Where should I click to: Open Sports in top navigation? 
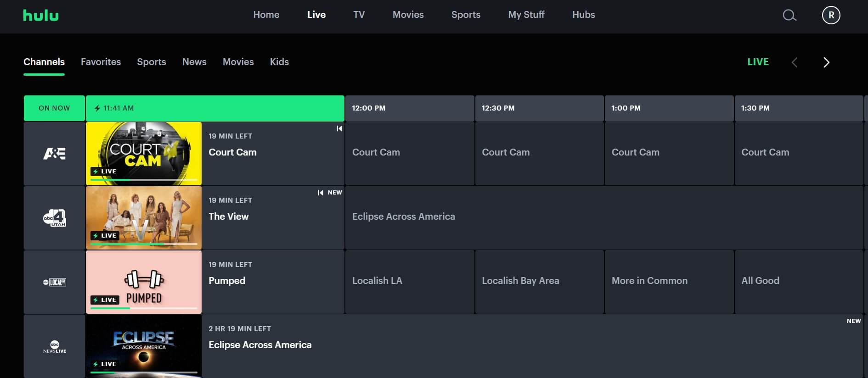coord(466,15)
